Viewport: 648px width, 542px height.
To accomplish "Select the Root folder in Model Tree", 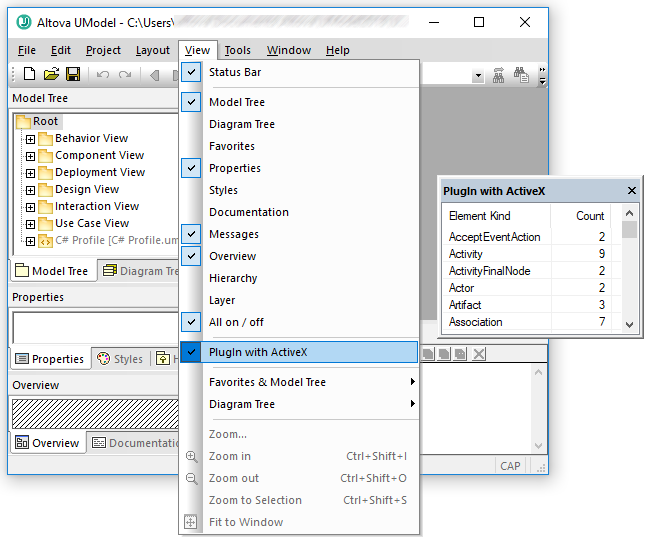I will [x=45, y=121].
